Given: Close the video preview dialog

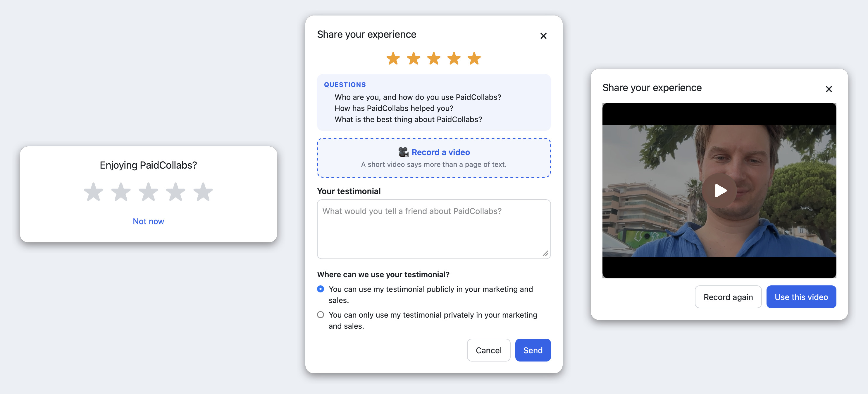Looking at the screenshot, I should click(x=829, y=89).
